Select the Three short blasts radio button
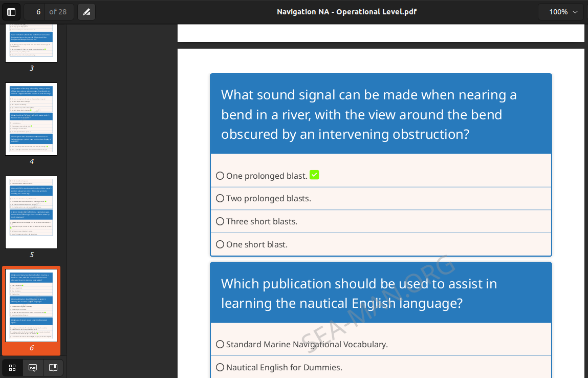This screenshot has height=378, width=588. [220, 221]
